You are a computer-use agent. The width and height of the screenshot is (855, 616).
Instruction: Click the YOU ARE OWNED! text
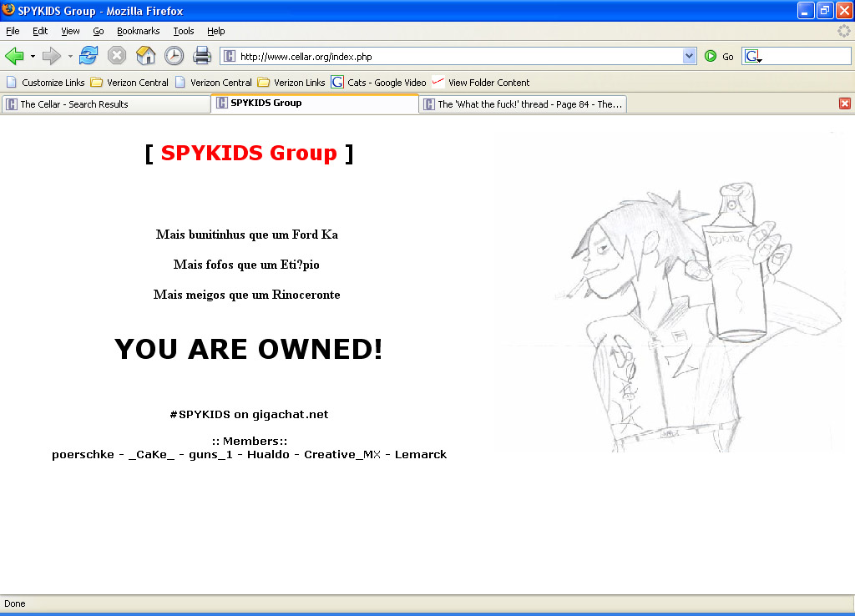[249, 349]
